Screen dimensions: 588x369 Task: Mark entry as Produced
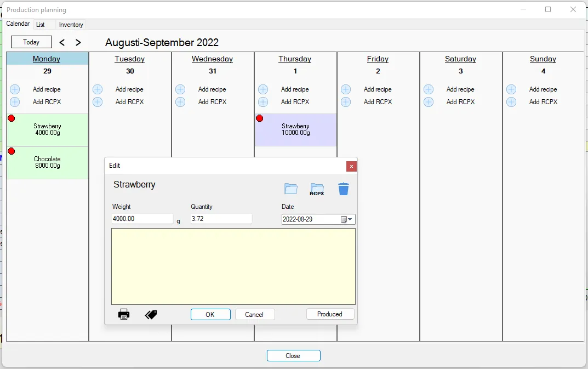coord(330,314)
